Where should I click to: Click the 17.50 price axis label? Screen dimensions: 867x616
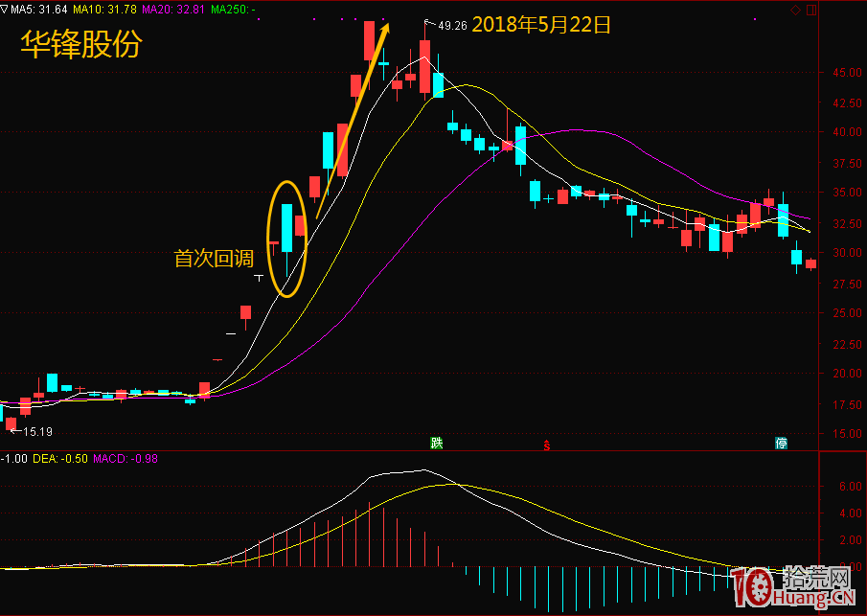[x=847, y=405]
